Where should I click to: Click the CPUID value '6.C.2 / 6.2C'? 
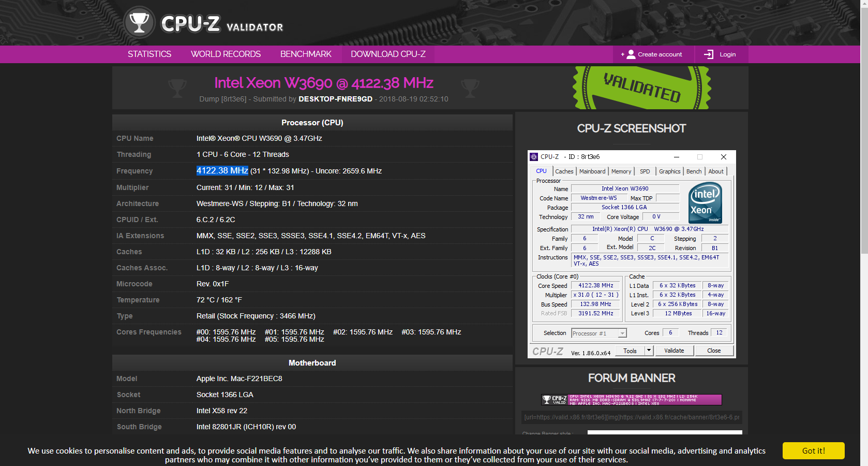coord(216,220)
